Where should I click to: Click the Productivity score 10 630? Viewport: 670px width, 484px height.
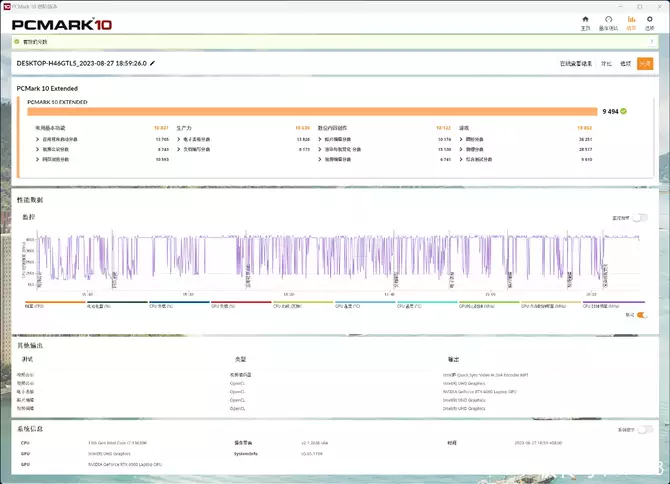pos(303,128)
